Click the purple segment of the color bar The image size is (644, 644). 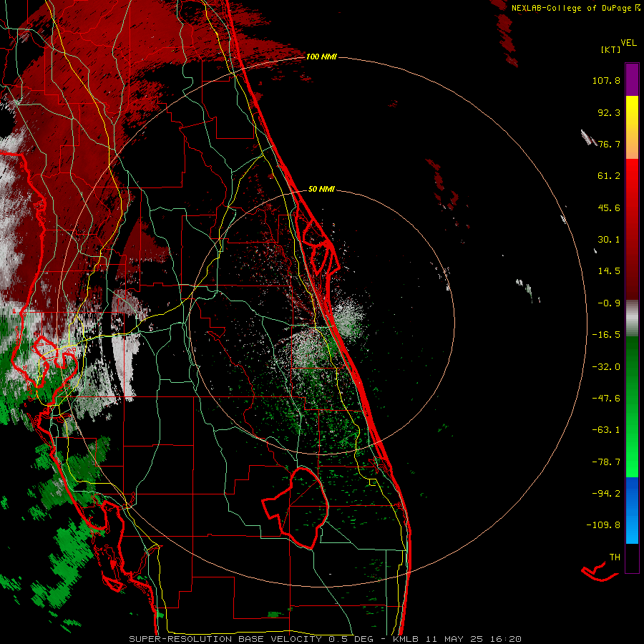click(x=632, y=79)
